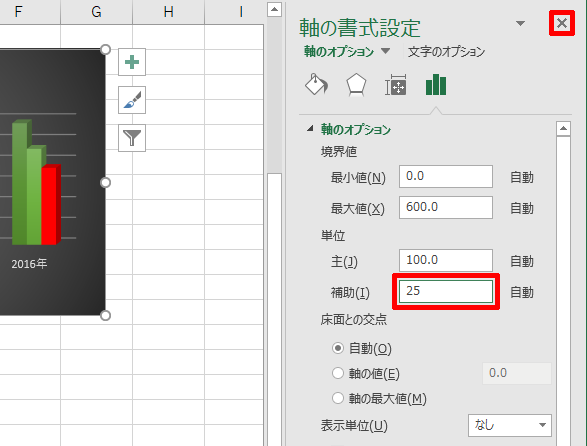The width and height of the screenshot is (587, 446).
Task: Select the 軸の値(E) radio button
Action: [x=338, y=373]
